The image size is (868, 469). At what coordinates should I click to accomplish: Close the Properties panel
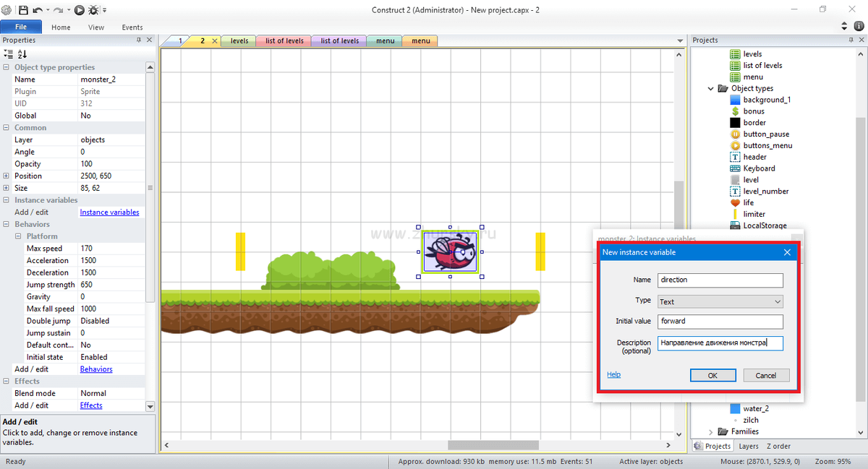point(150,40)
